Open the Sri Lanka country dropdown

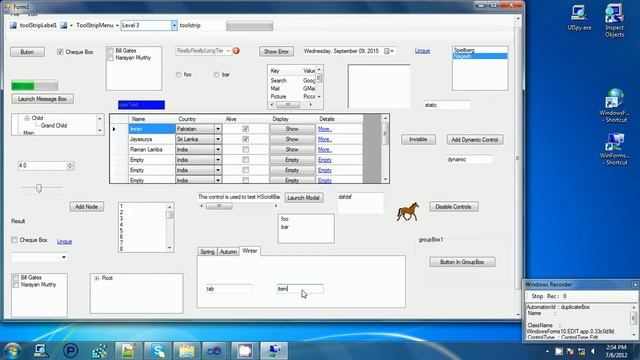tap(218, 139)
